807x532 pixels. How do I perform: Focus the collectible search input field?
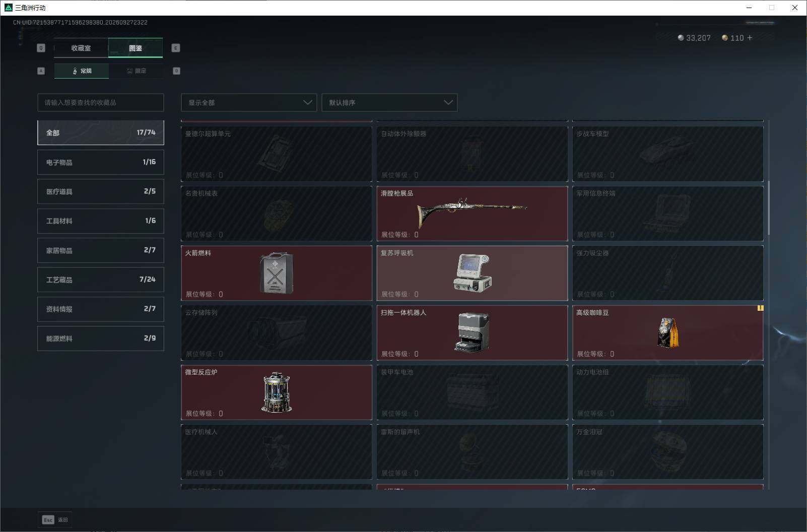click(x=101, y=102)
